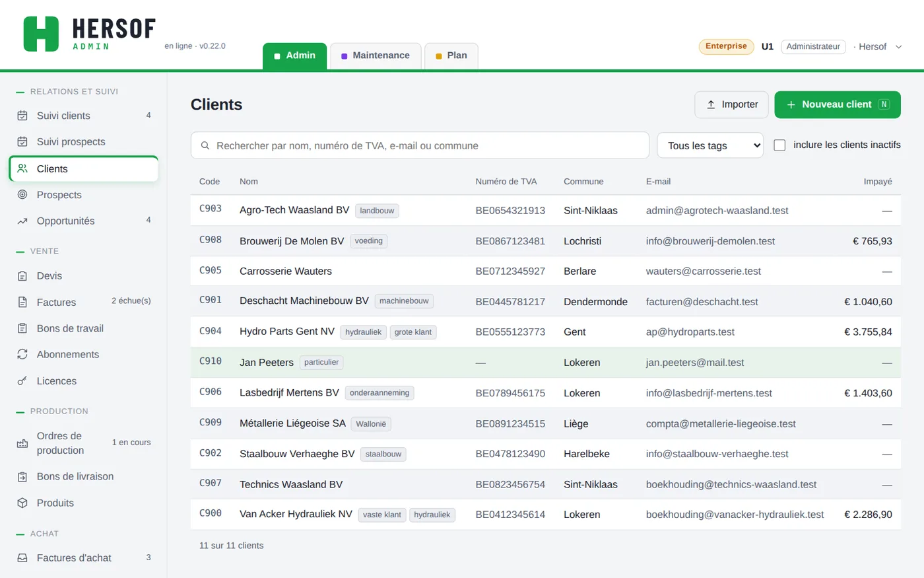Click the Enterprise plan badge

coord(726,46)
